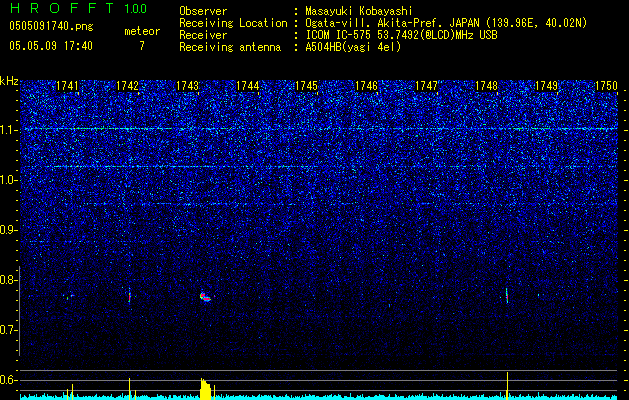The width and height of the screenshot is (629, 400).
Task: Click the meteor count value 7
Action: (142, 46)
